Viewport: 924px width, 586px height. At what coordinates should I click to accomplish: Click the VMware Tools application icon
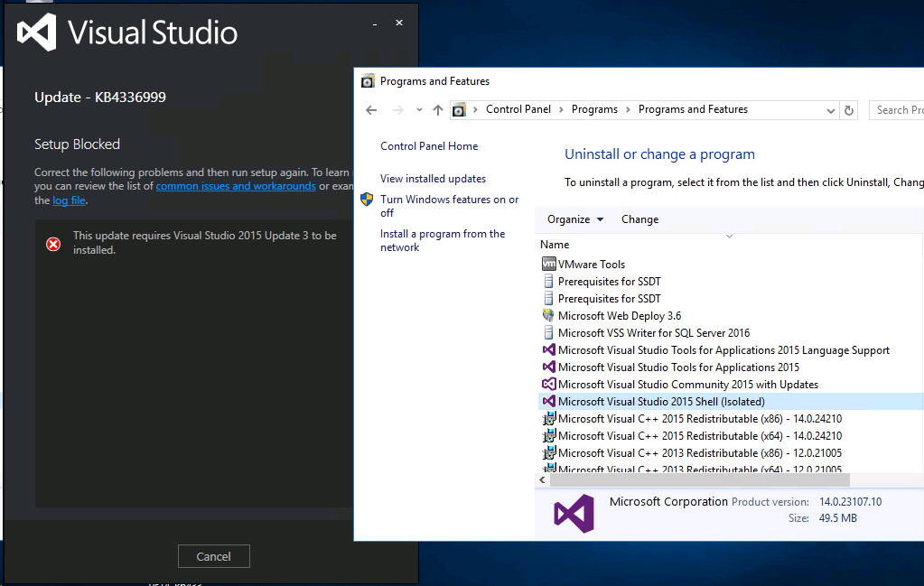[x=549, y=264]
